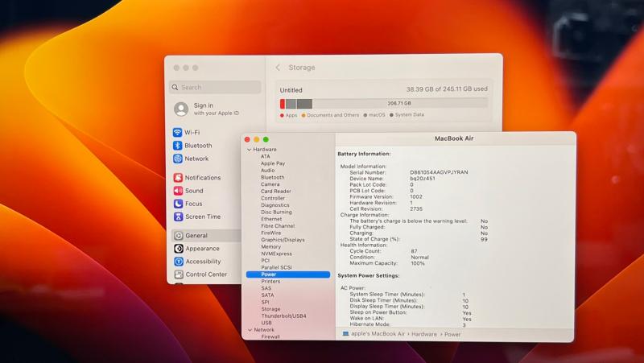This screenshot has height=363, width=644.
Task: Click Firmware Version value 1002
Action: click(415, 196)
